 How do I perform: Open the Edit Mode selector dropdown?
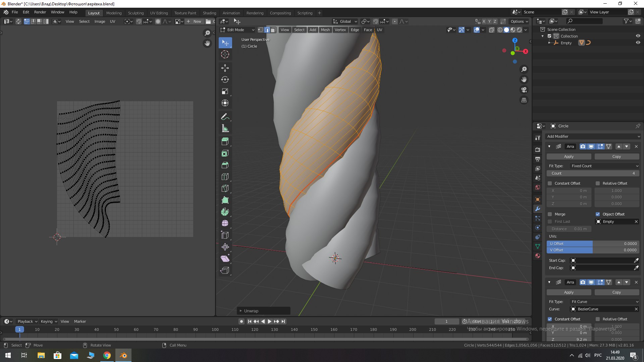click(237, 30)
